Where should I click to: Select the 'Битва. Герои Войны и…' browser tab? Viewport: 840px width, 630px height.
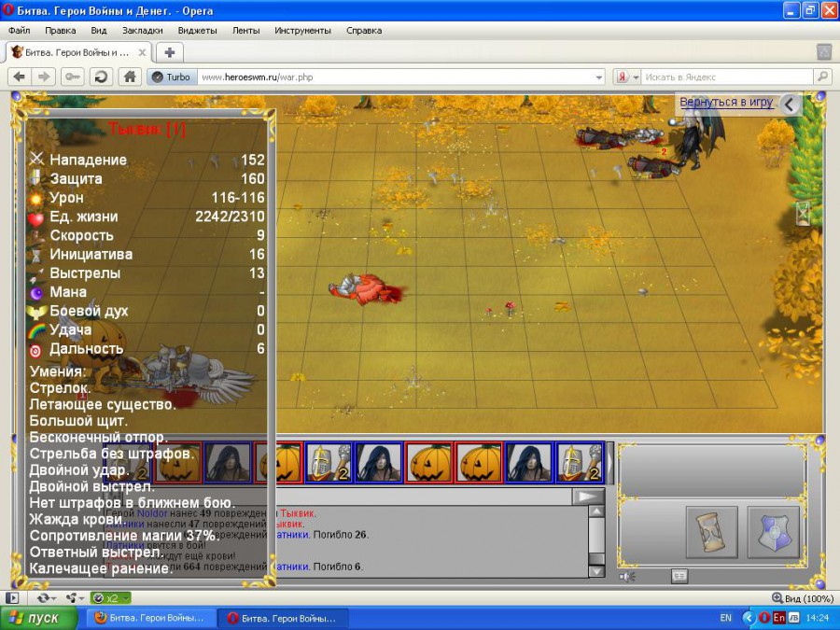pyautogui.click(x=79, y=52)
